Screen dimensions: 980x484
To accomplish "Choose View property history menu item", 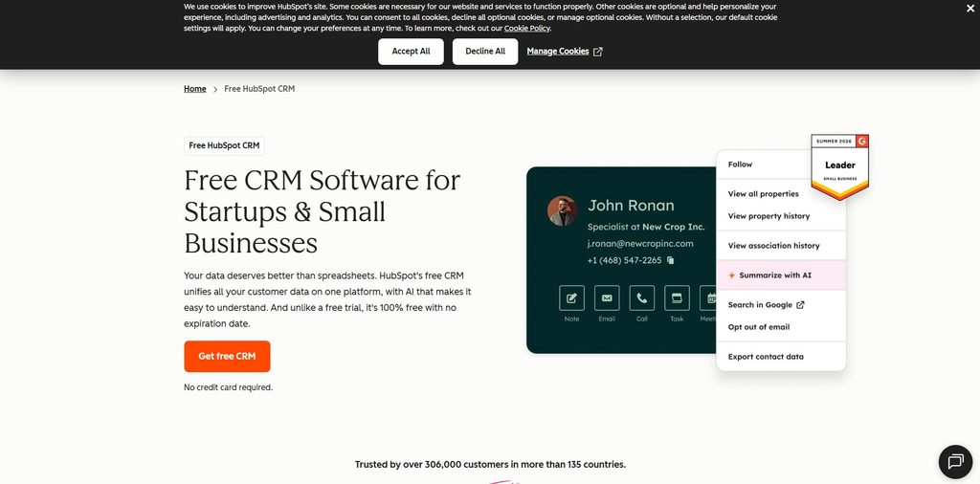I will pyautogui.click(x=768, y=216).
